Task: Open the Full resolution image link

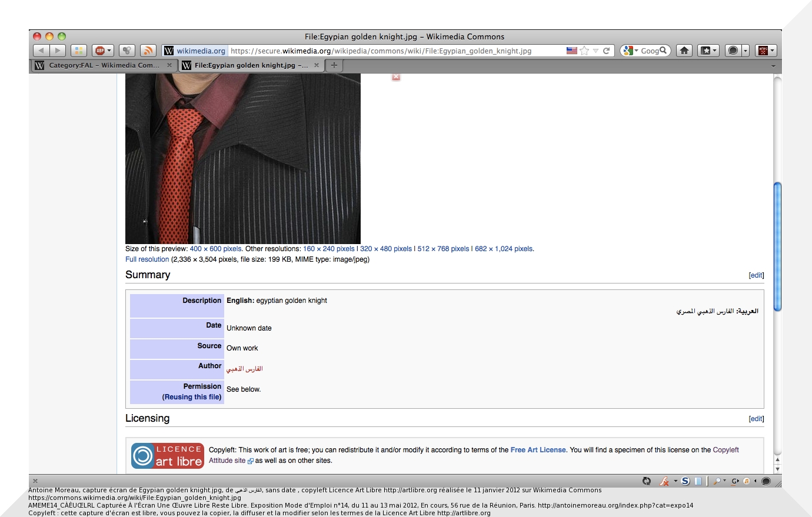Action: pos(147,259)
